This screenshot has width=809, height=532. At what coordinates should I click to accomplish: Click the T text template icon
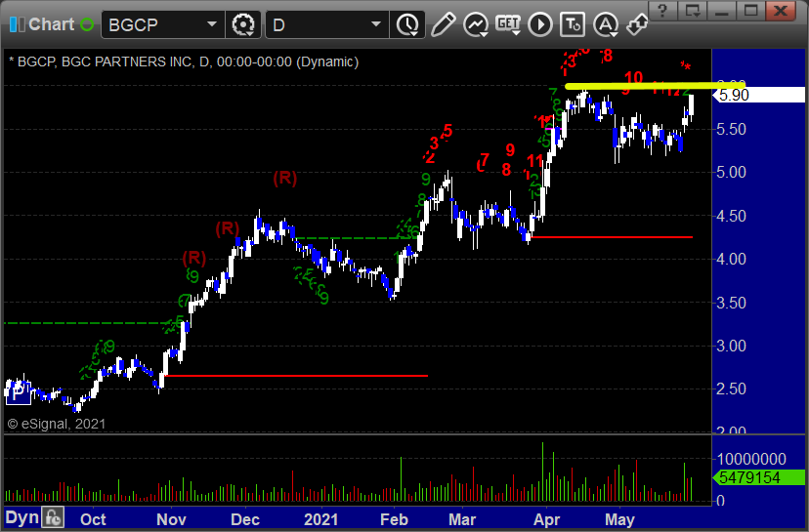(573, 24)
